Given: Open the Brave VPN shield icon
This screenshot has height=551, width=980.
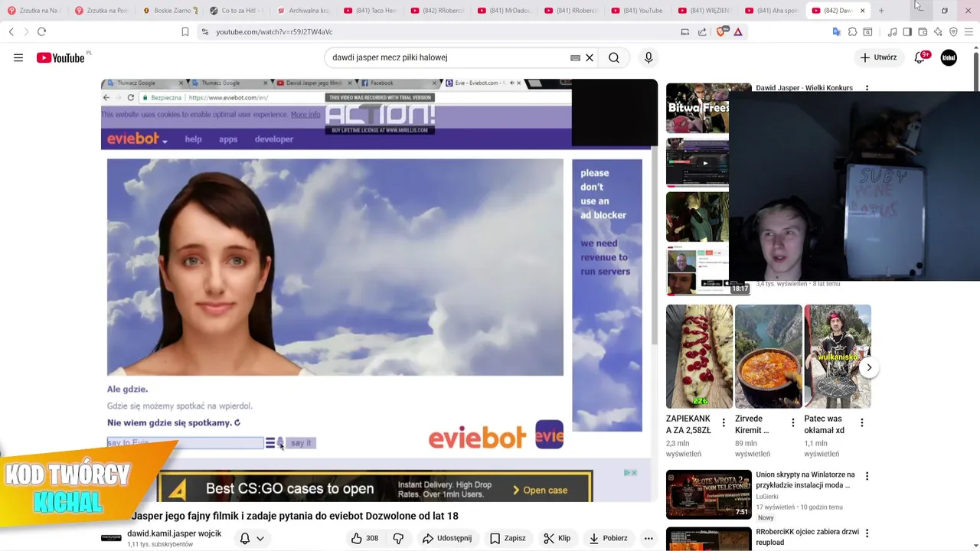Looking at the screenshot, I should [953, 31].
